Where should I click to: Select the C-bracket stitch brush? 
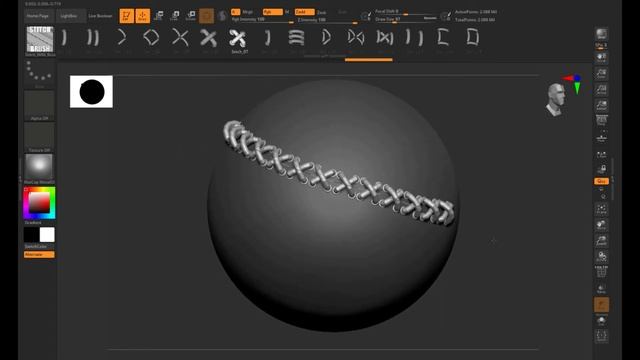[x=443, y=38]
